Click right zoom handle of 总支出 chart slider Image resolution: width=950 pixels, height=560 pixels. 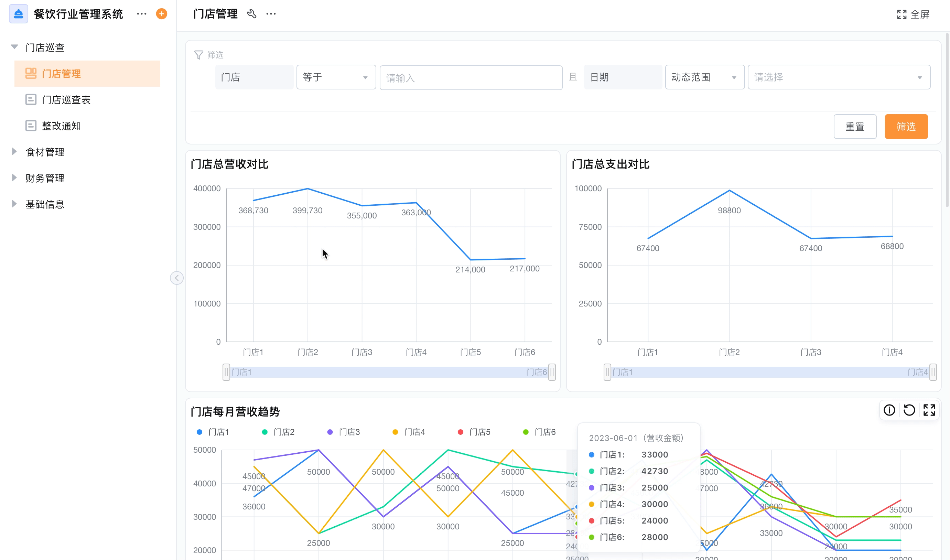click(933, 372)
